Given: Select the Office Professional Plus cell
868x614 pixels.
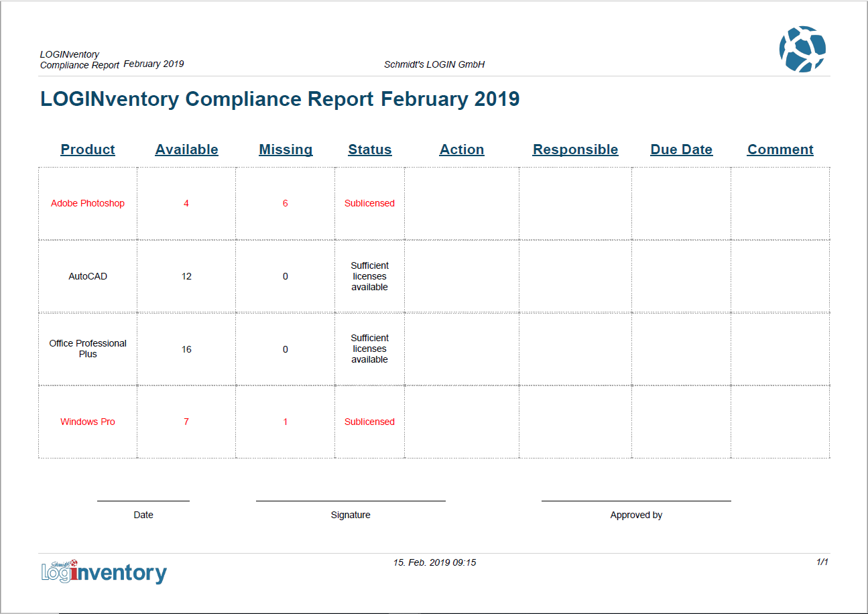Looking at the screenshot, I should [88, 349].
